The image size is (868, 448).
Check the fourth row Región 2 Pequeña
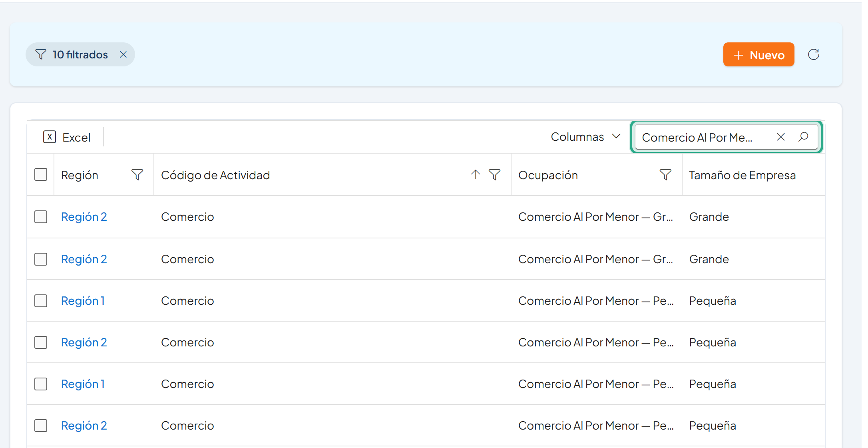[41, 342]
